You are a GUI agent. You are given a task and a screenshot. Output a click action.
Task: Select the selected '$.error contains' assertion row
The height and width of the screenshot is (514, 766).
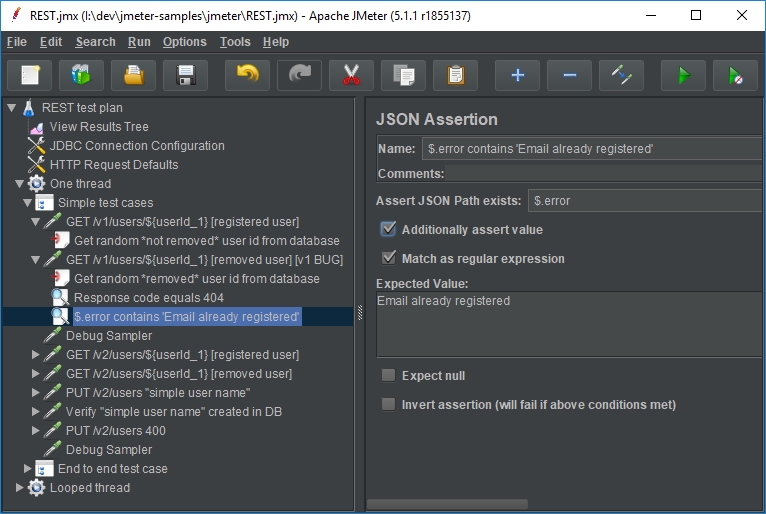click(187, 317)
